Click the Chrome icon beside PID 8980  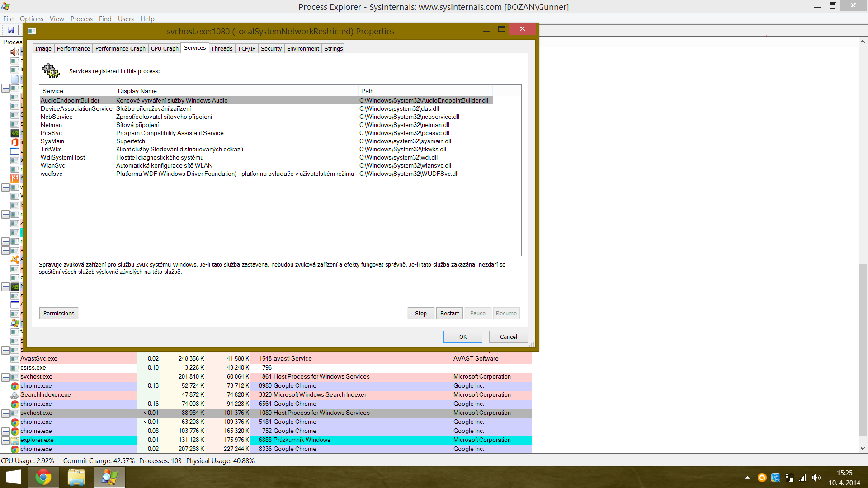14,386
